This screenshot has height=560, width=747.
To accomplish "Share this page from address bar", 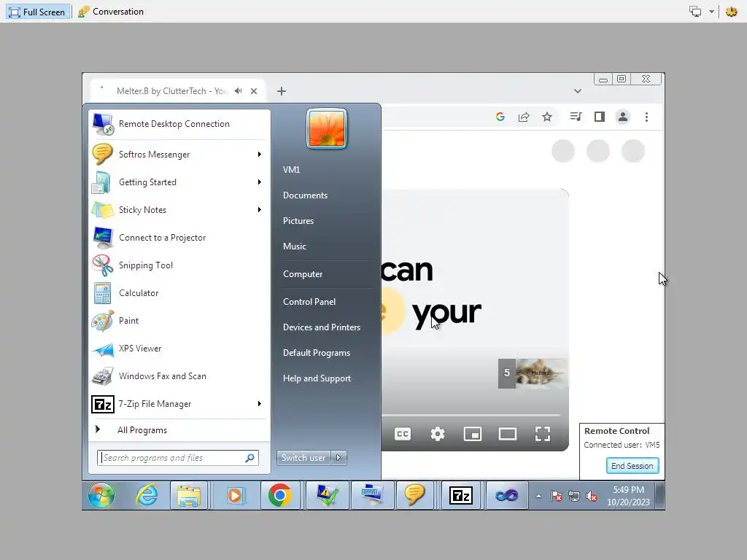I will coord(524,117).
